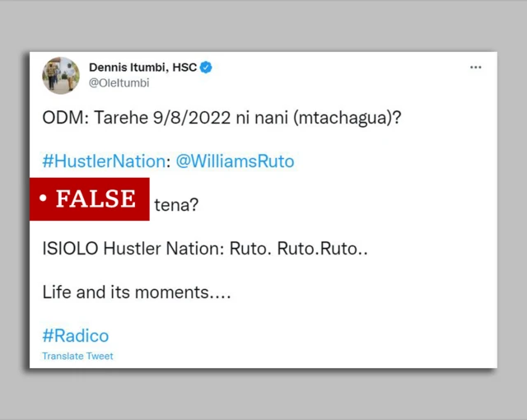
Task: Click the line Life and its moments....
Action: [x=137, y=292]
